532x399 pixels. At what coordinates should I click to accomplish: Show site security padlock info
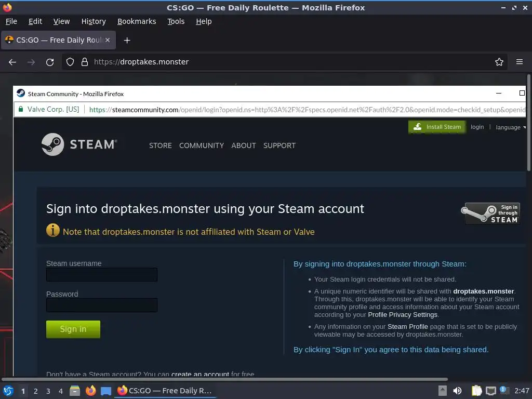coord(85,62)
